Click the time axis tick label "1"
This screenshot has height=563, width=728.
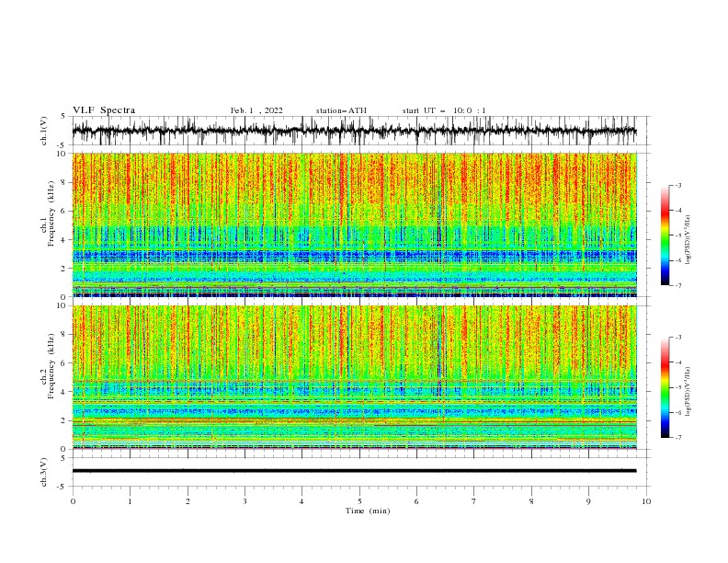click(130, 501)
